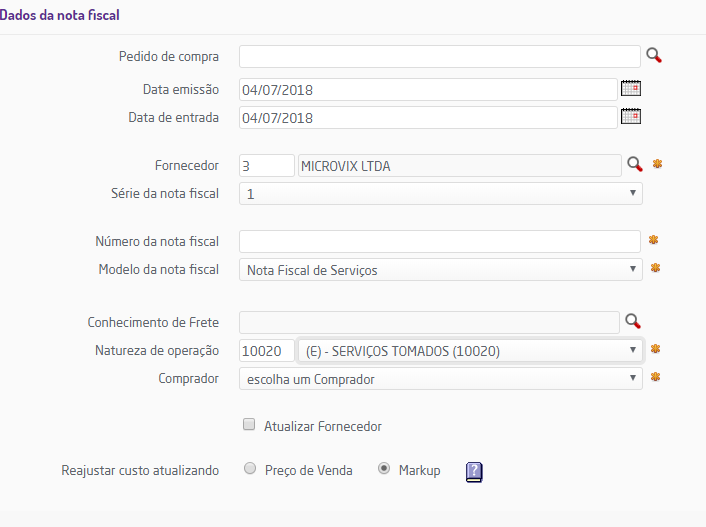The height and width of the screenshot is (527, 706).
Task: Click the Reajustar custo atualizando label
Action: pyautogui.click(x=140, y=470)
